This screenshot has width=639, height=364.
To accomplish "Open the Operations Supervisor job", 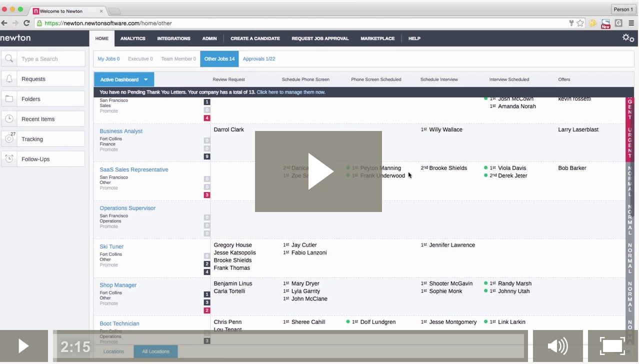I will tap(127, 208).
